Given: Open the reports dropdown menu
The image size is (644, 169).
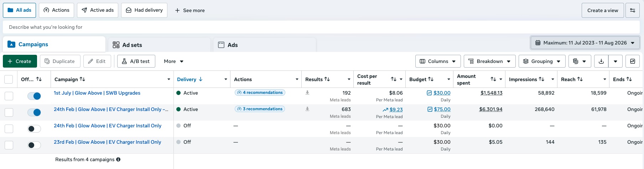Looking at the screenshot, I should 580,61.
